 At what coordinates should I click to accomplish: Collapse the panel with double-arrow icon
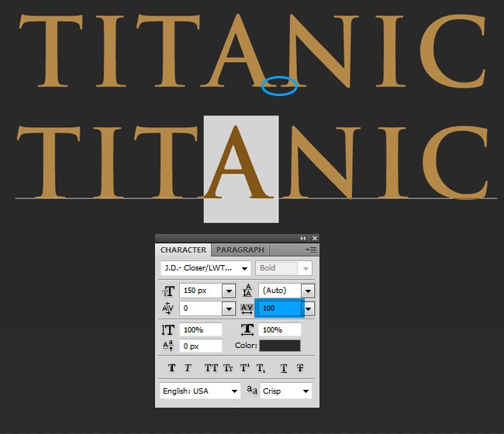point(302,238)
